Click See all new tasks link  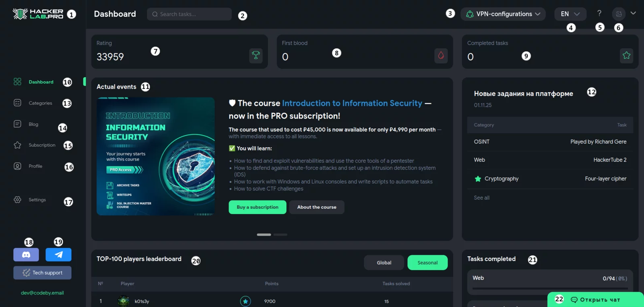(481, 198)
